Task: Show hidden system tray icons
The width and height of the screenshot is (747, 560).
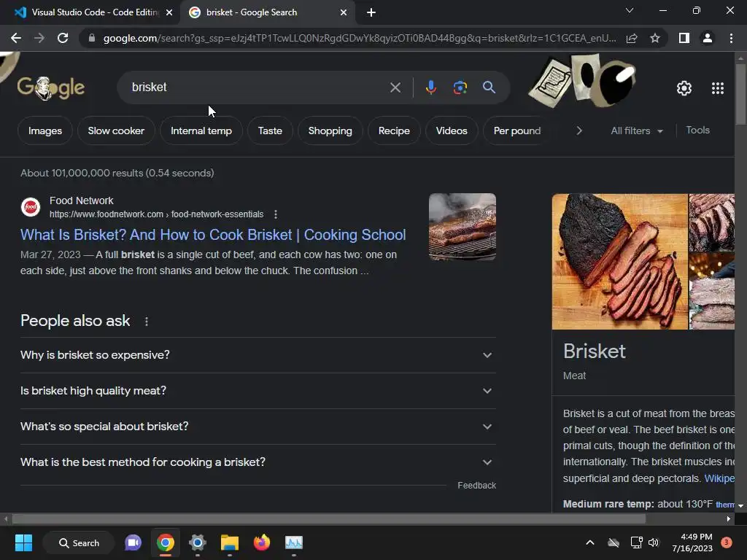Action: click(589, 542)
